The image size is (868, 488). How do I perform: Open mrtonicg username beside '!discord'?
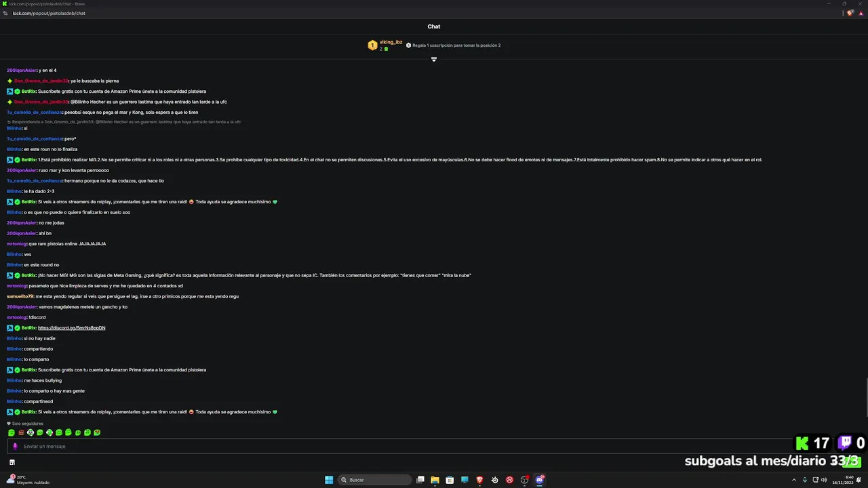point(17,317)
